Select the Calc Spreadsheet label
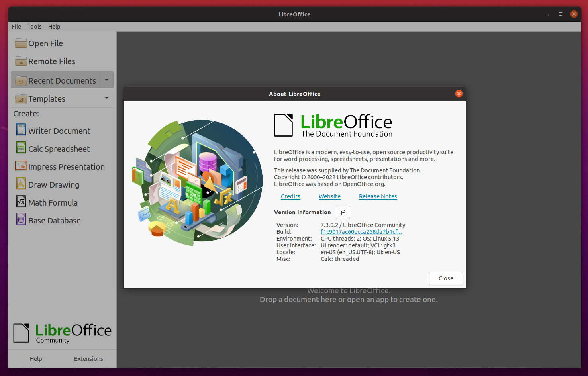This screenshot has width=588, height=376. pos(59,149)
